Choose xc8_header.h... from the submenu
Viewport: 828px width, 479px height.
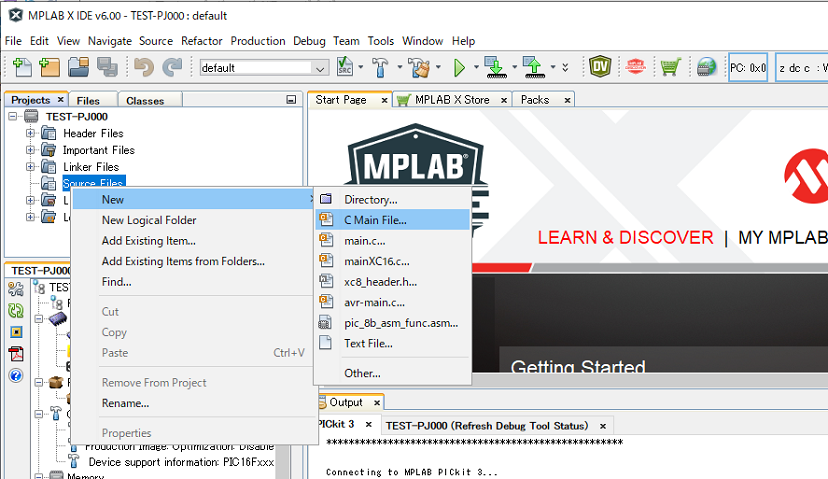point(392,281)
